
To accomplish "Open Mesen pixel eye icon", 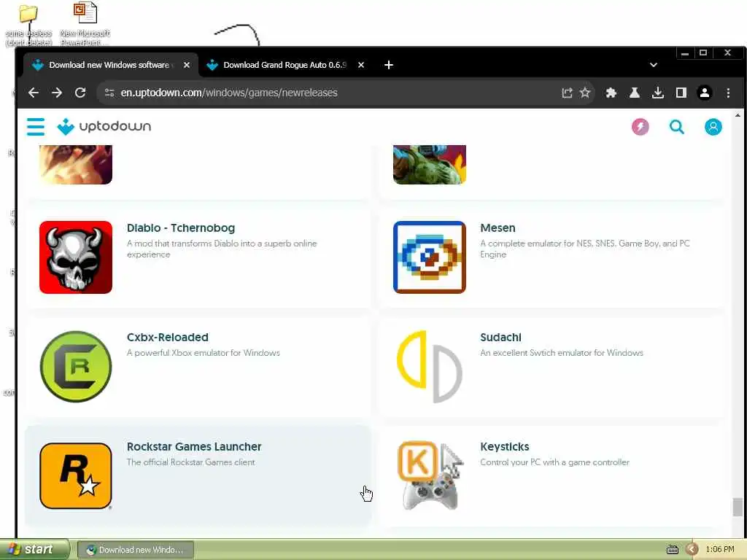I will click(429, 257).
